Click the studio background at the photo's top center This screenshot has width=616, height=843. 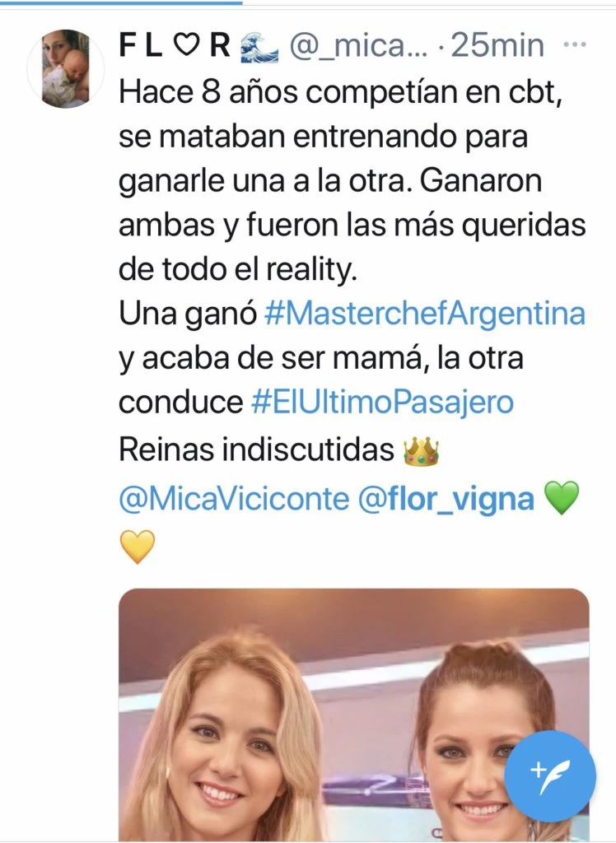[x=354, y=626]
